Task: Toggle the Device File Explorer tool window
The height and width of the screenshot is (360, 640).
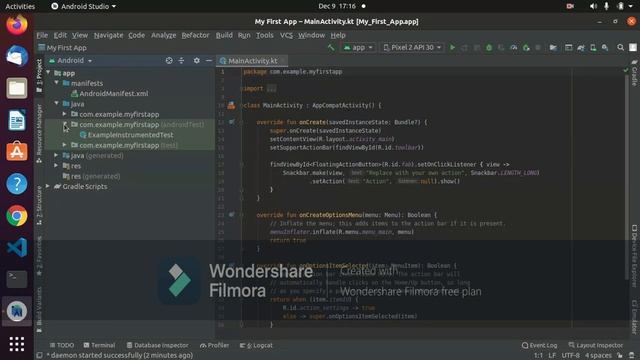Action: point(634,256)
